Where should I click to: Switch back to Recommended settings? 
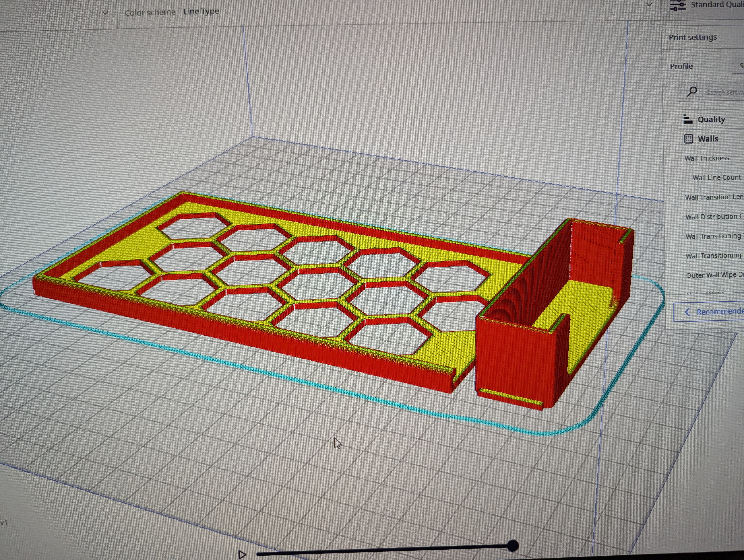(719, 312)
